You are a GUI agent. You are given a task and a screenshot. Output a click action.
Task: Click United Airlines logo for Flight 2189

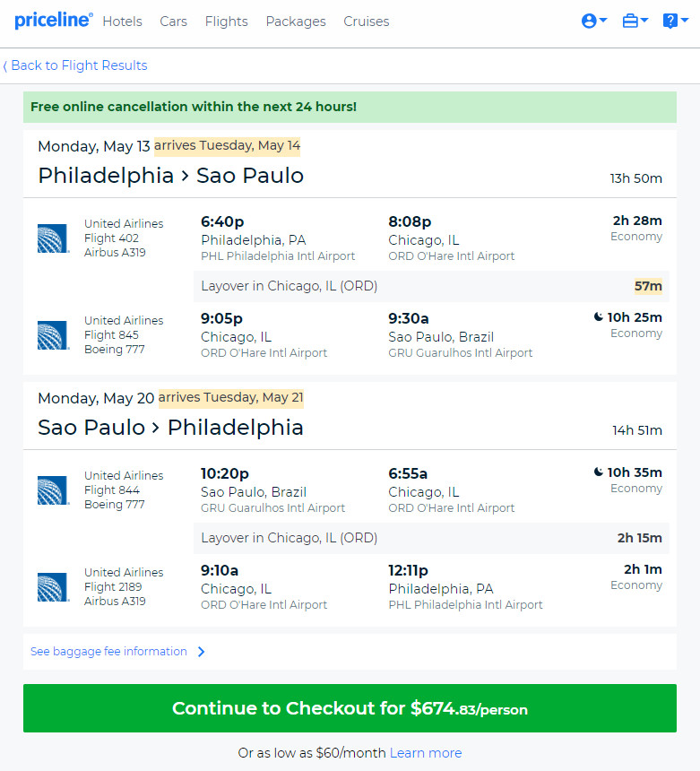[x=53, y=587]
